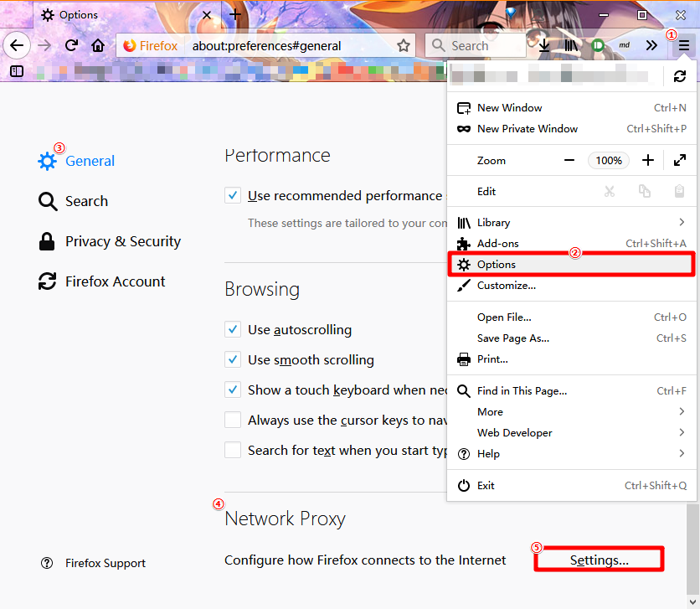Toggle Use autoscrolling checkbox

[x=233, y=329]
